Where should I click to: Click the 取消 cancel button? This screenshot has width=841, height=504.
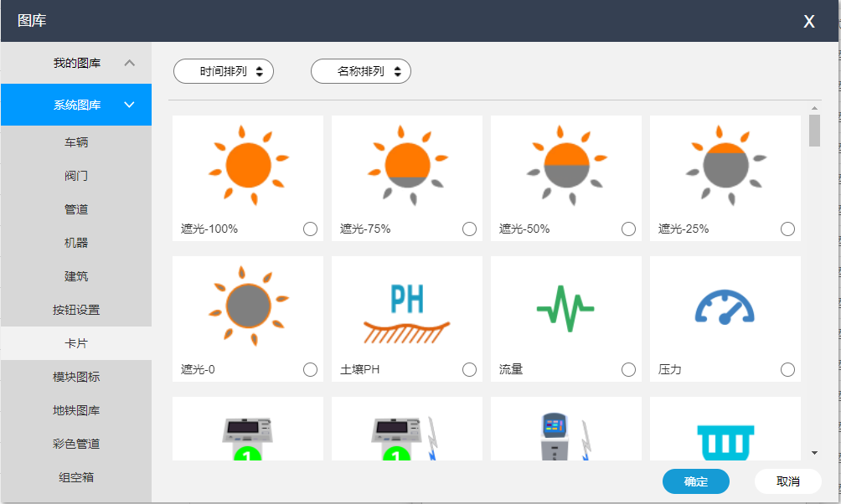(789, 481)
